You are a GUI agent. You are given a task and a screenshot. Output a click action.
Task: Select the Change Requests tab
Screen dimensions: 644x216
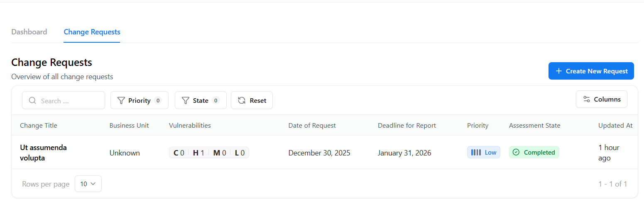coord(92,32)
